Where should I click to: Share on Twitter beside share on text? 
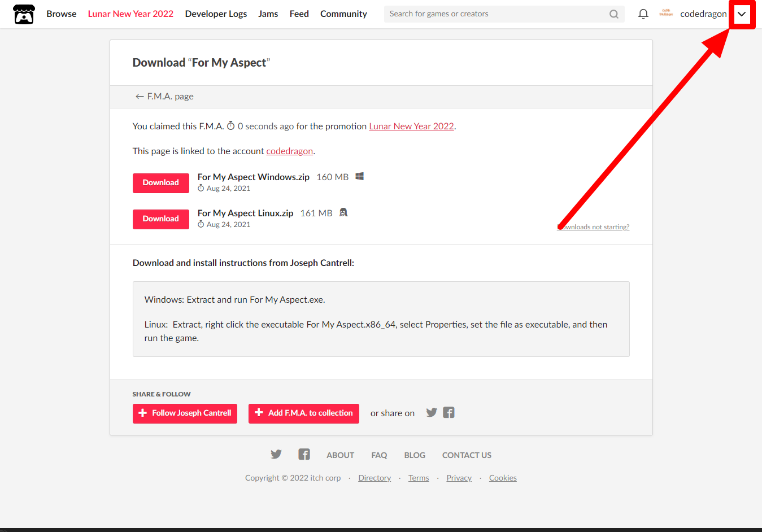pyautogui.click(x=432, y=413)
